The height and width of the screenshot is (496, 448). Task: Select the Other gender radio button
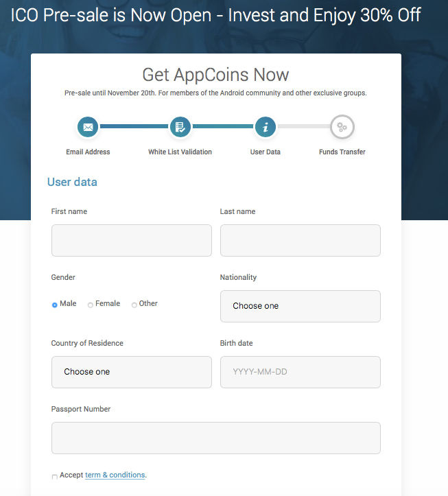click(x=134, y=305)
